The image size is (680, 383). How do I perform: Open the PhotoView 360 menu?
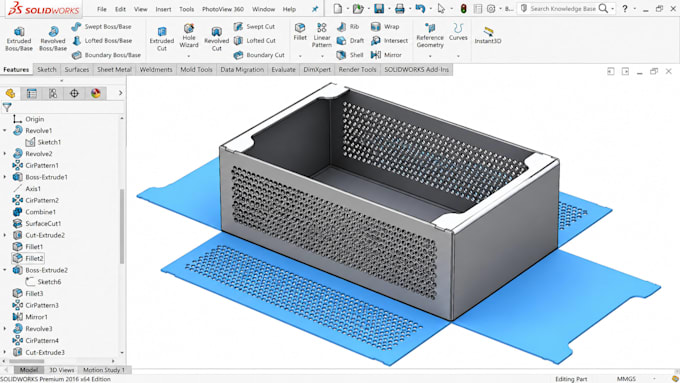click(x=222, y=9)
